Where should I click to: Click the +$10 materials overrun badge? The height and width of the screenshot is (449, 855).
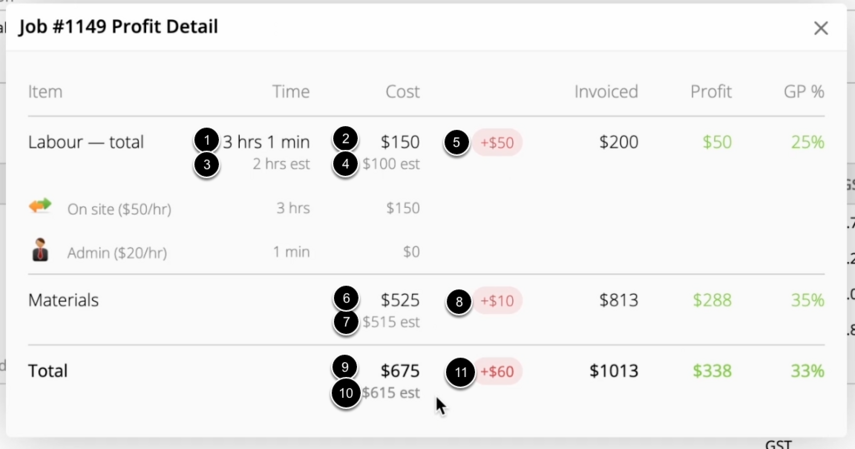pos(497,301)
